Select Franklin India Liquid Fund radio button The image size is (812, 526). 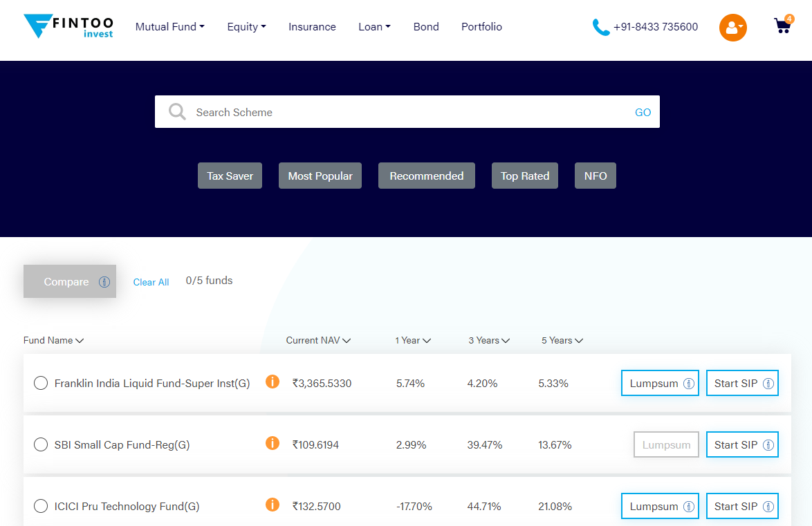pyautogui.click(x=41, y=383)
